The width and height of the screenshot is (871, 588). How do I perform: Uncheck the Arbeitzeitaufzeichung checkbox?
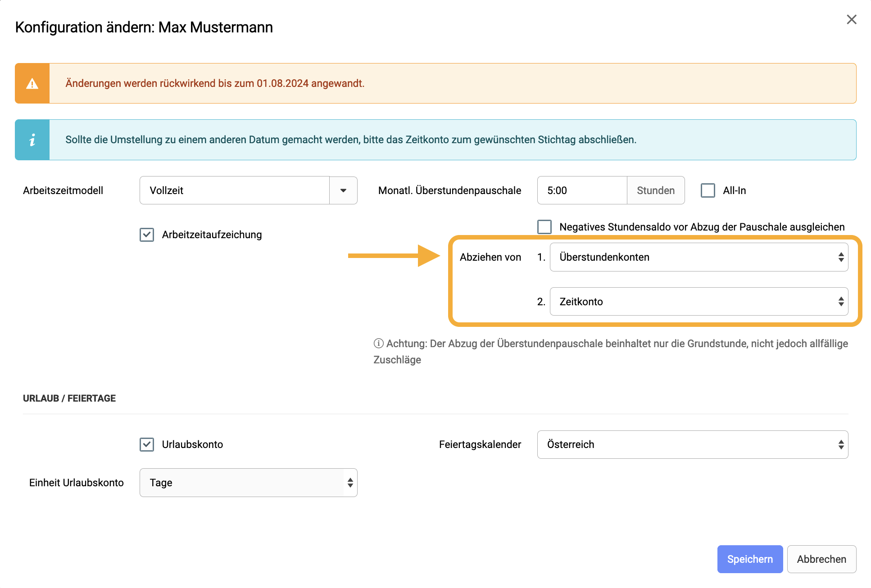pos(147,235)
